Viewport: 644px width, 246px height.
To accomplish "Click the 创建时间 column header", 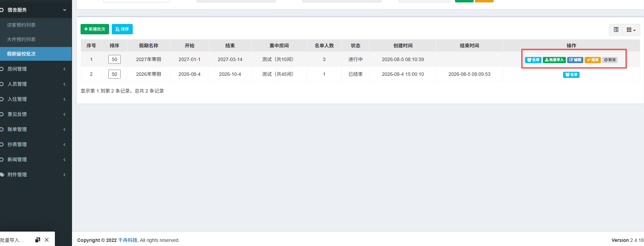I will tap(403, 46).
